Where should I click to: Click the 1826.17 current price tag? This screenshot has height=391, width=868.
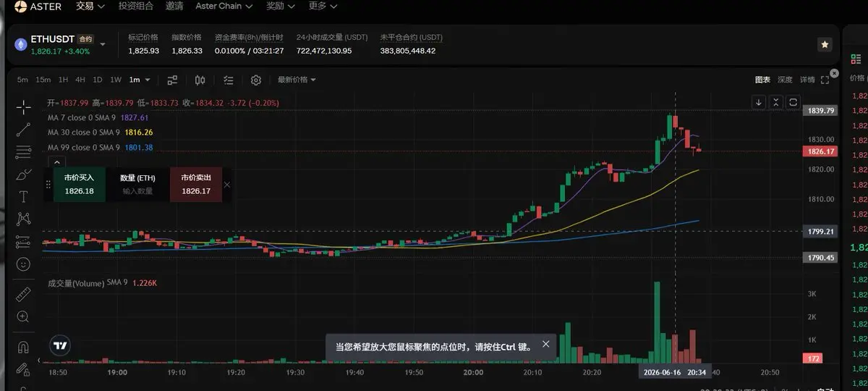tap(821, 151)
